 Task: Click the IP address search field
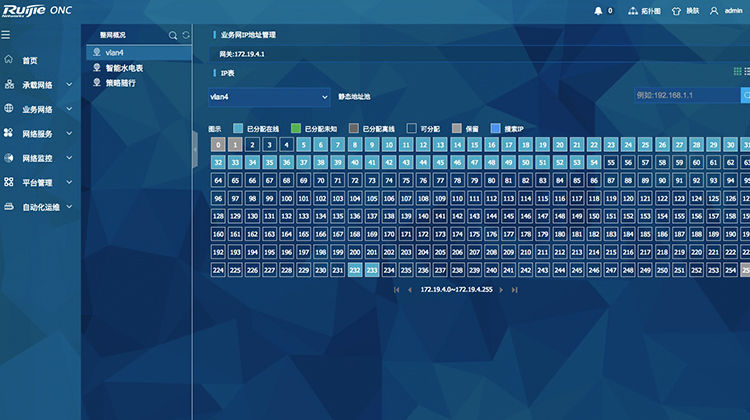[685, 95]
